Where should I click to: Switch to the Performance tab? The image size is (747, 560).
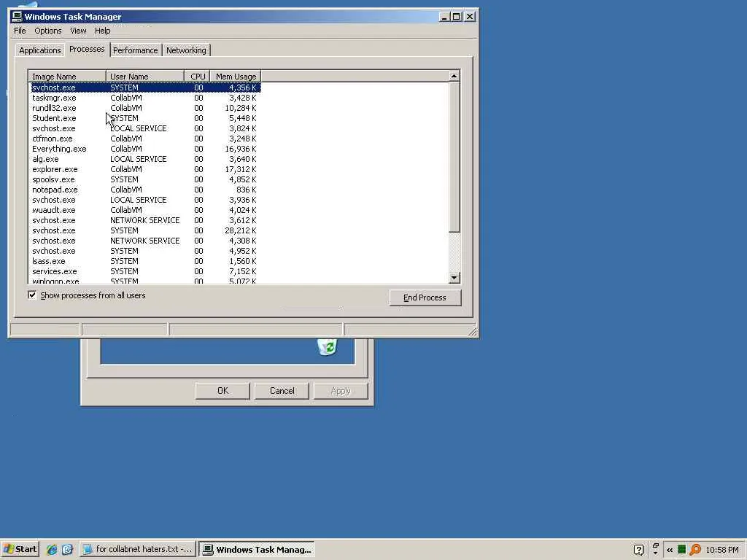pos(135,50)
